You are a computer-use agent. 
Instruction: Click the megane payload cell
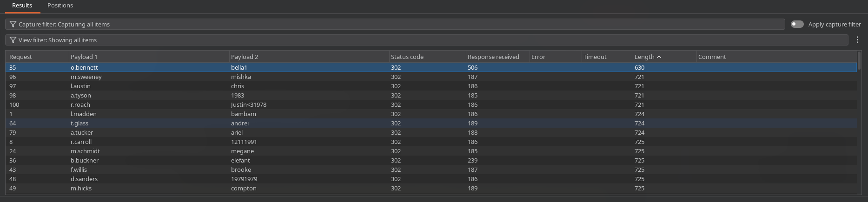pos(309,151)
